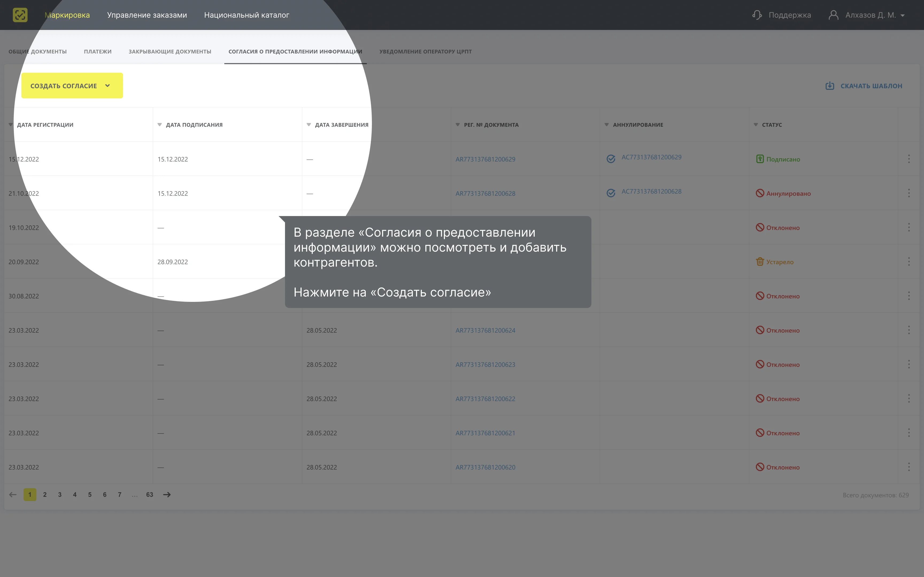
Task: Open filter for Дата подписания column
Action: [x=160, y=125]
